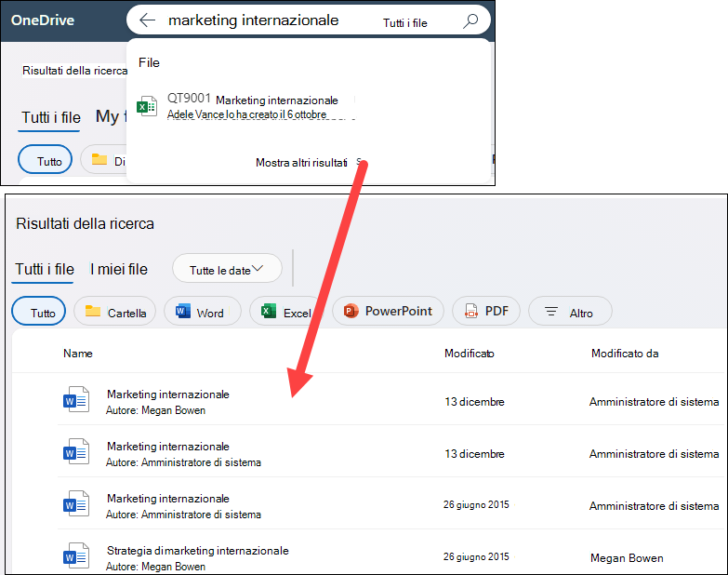Image resolution: width=728 pixels, height=575 pixels.
Task: Select Tutto filter in lower results pane
Action: pyautogui.click(x=38, y=311)
